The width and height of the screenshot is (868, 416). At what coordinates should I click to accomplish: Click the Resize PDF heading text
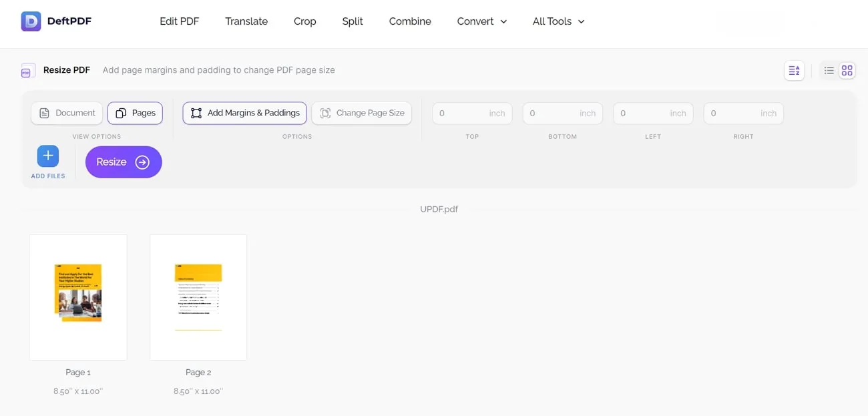tap(67, 70)
